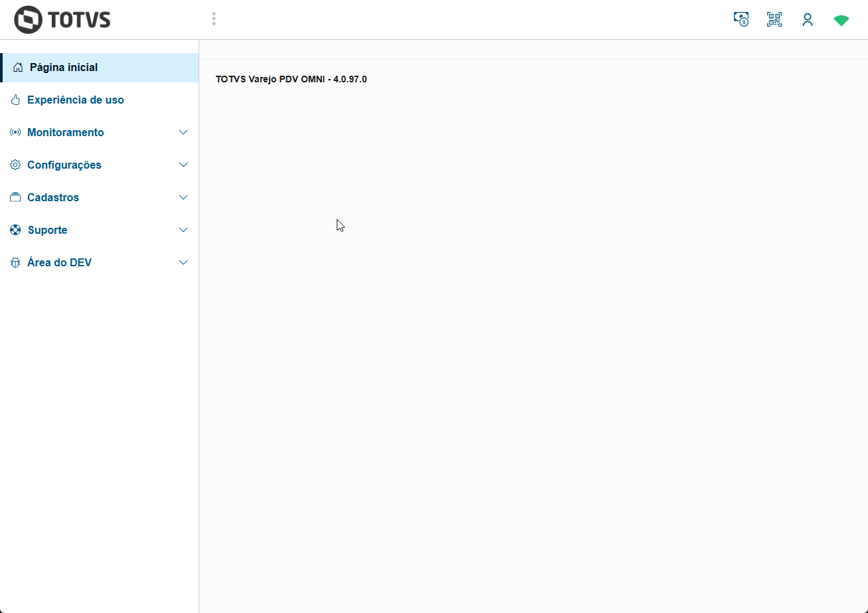Open the vertical three-dots menu
This screenshot has height=613, width=868.
[214, 19]
